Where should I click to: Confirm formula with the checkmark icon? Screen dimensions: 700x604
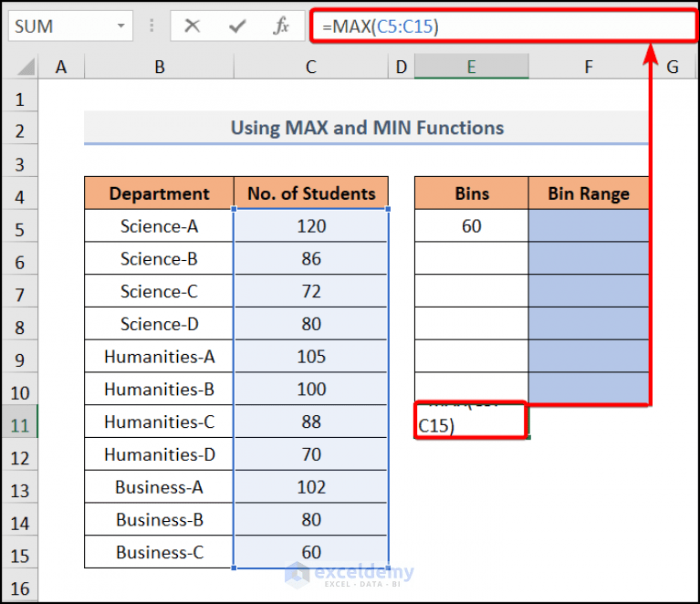[237, 26]
